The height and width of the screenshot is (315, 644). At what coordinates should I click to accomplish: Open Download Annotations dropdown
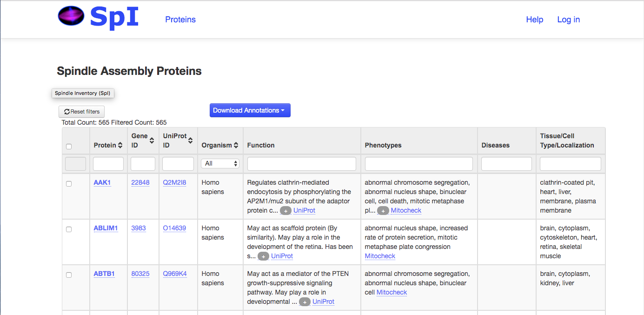250,110
